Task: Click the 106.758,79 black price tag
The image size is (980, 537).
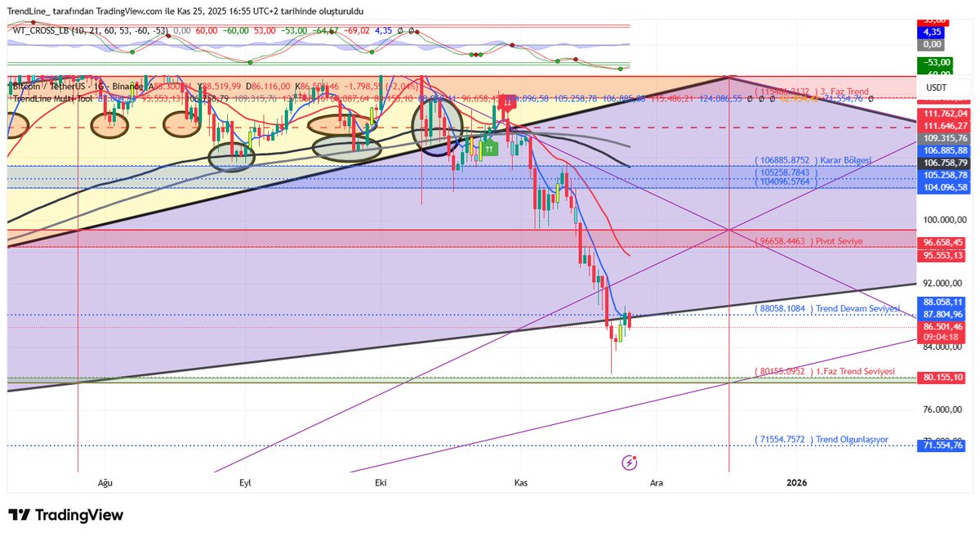Action: point(945,163)
